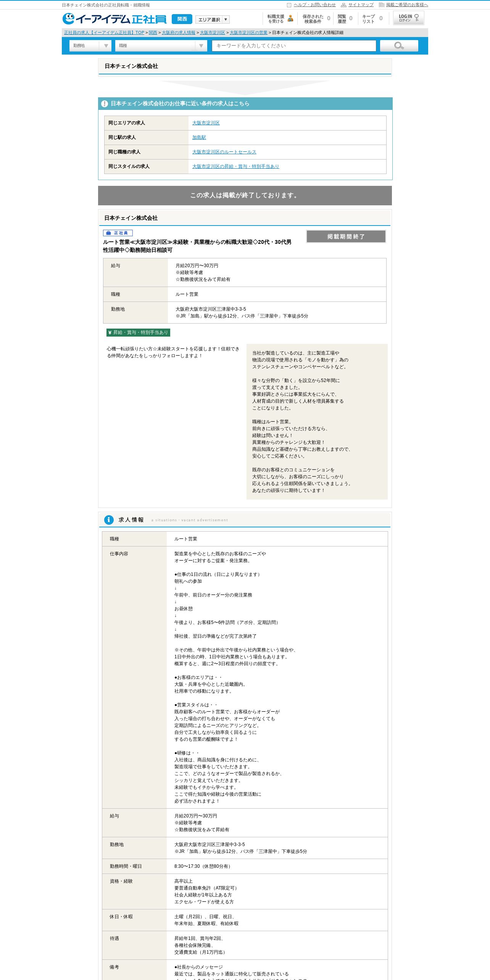Click the document icon beside 掲載ご希望のお客様へ
This screenshot has width=490, height=980.
point(381,5)
